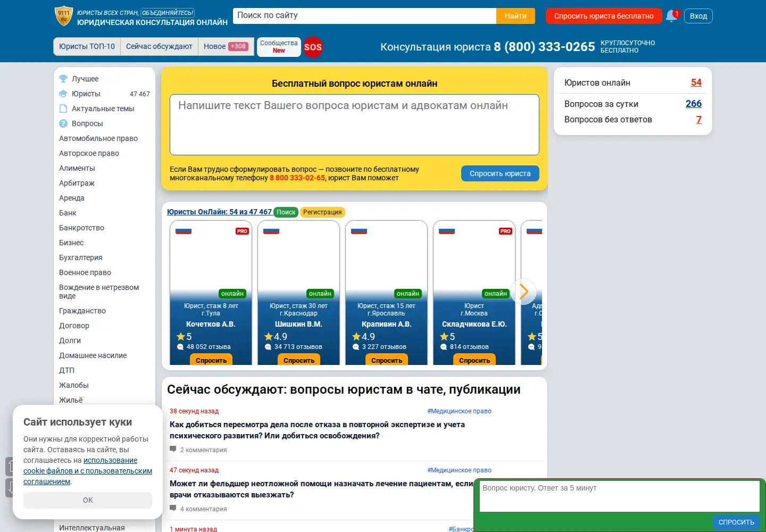This screenshot has width=766, height=532.
Task: Open the Сообщества New tab
Action: (x=279, y=47)
